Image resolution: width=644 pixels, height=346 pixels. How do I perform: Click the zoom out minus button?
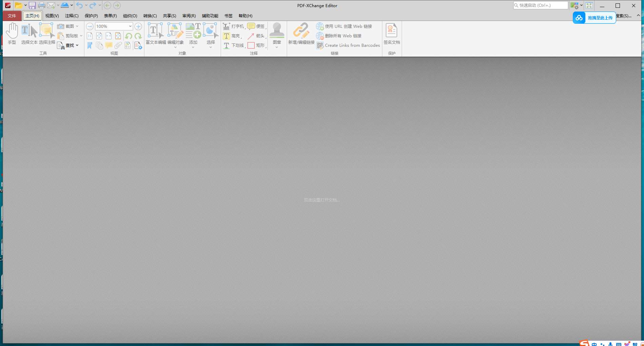pyautogui.click(x=90, y=26)
